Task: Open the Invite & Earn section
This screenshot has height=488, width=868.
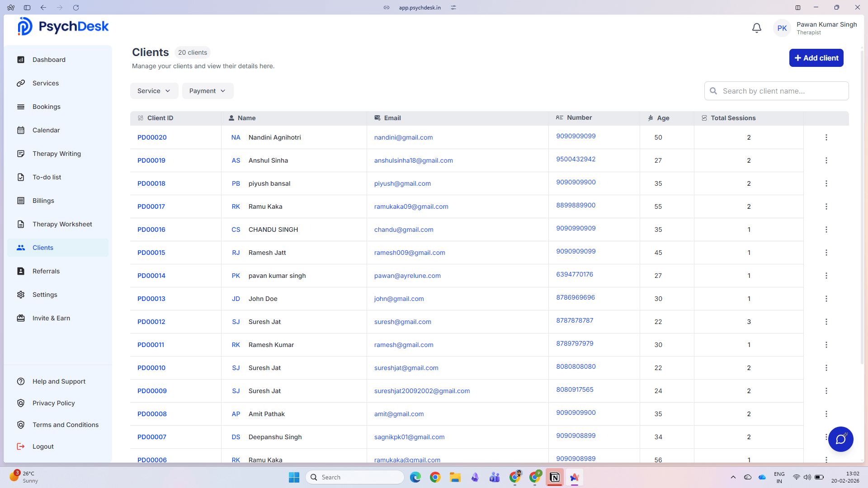Action: tap(51, 318)
